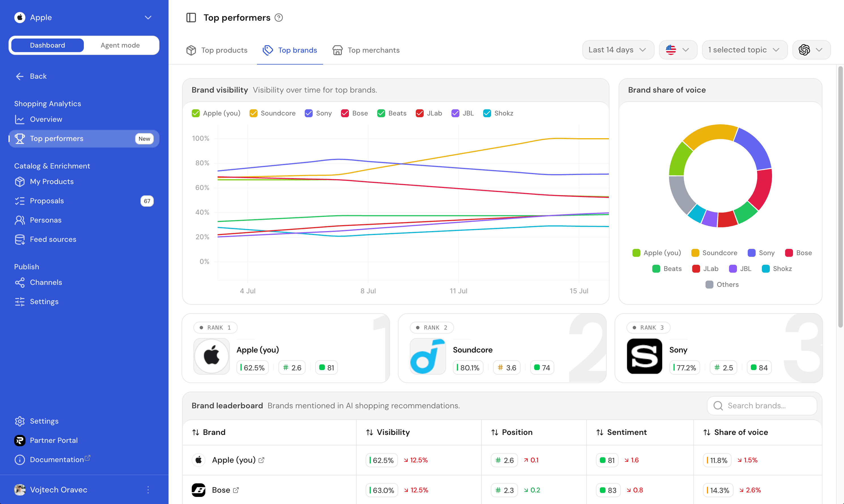This screenshot has width=844, height=504.
Task: Click the Apple logo in sidebar header
Action: click(x=20, y=17)
